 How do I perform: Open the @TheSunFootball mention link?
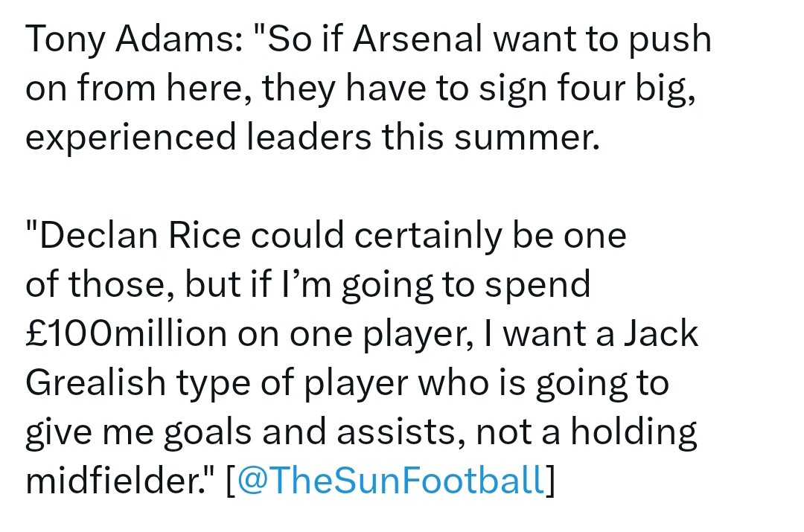coord(391,481)
